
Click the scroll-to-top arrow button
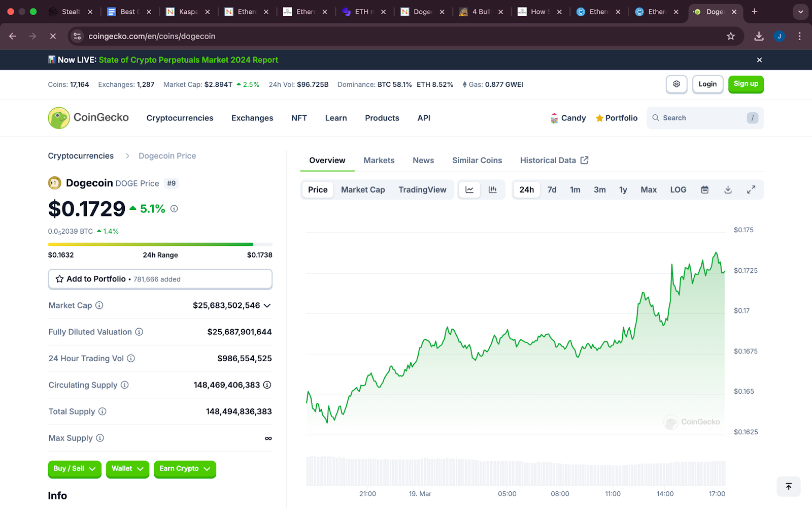tap(788, 487)
